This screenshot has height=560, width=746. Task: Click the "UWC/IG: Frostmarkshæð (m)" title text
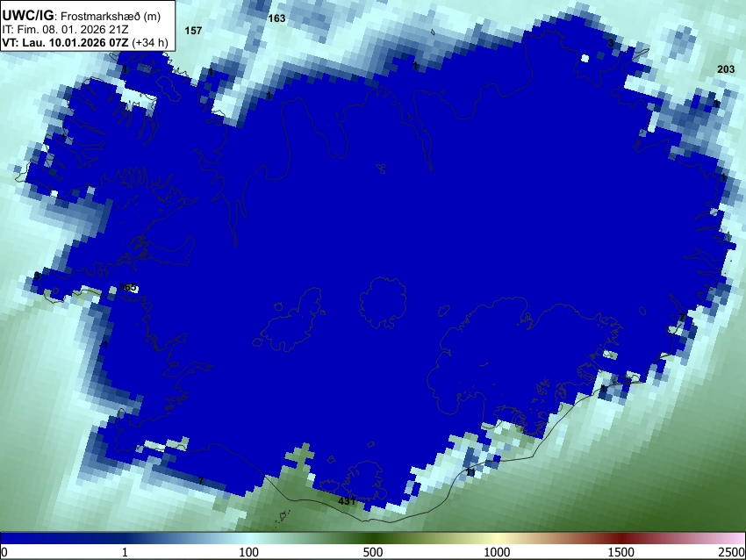click(x=82, y=16)
